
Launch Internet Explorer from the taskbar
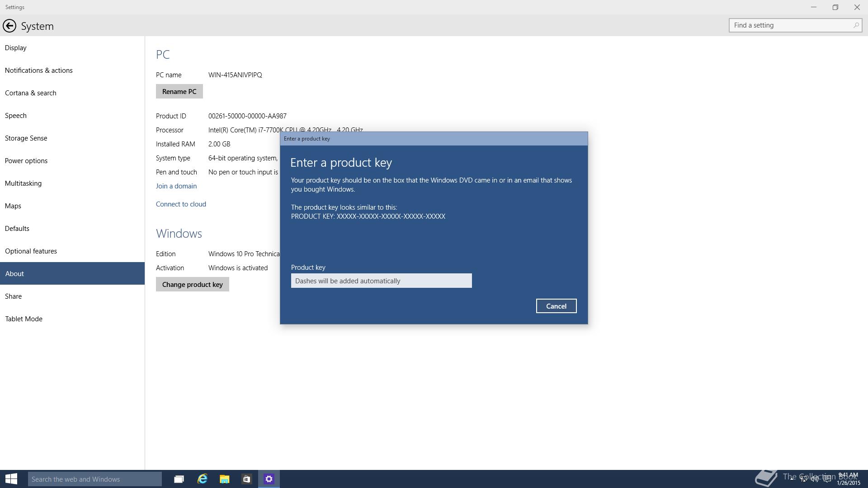point(202,479)
